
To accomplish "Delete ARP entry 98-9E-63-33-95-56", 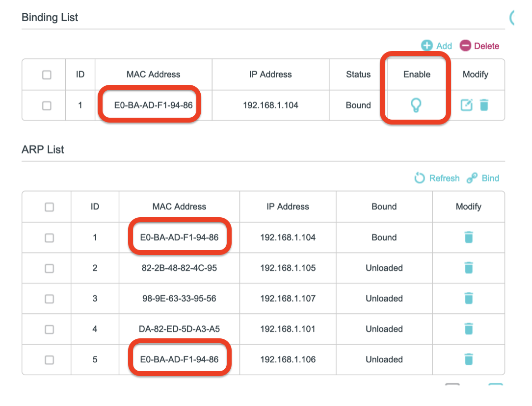I will pos(468,298).
